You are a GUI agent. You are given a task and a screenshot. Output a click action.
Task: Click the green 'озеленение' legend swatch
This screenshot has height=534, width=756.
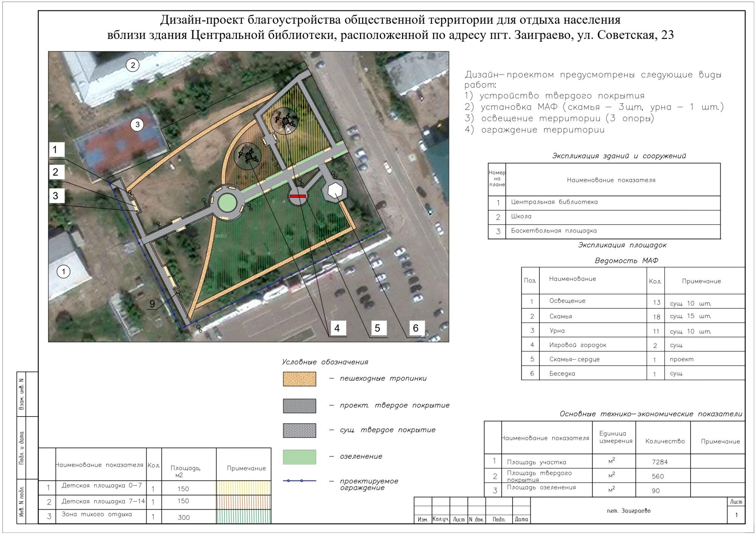(x=299, y=457)
